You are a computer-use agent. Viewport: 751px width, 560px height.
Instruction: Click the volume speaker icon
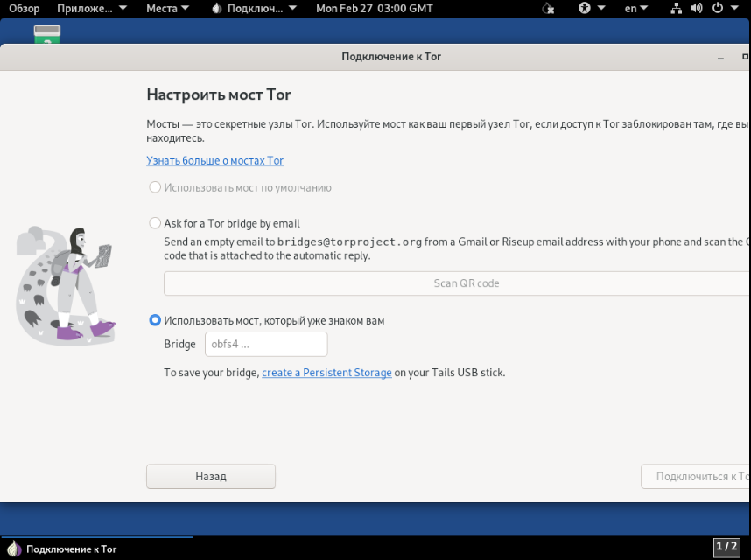697,8
